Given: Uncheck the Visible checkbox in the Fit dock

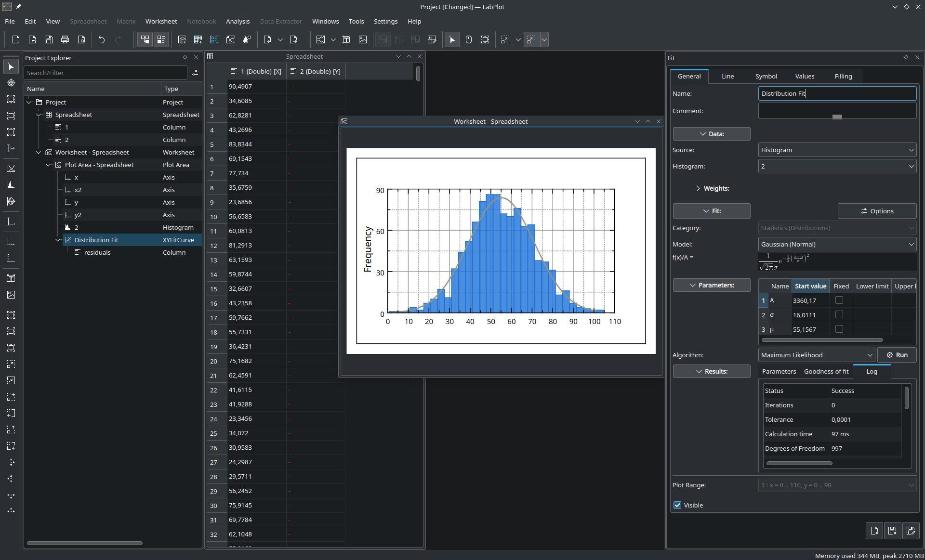Looking at the screenshot, I should (x=677, y=505).
